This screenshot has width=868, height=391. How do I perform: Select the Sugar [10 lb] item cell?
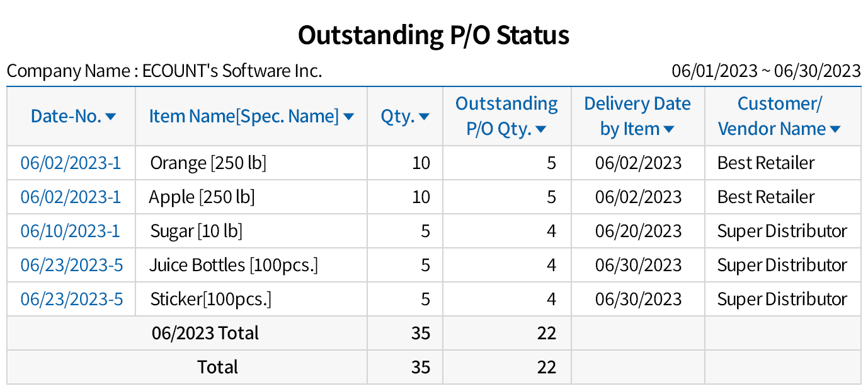(196, 231)
